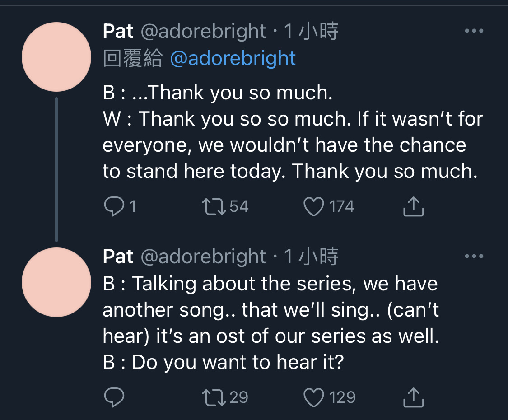Viewport: 508px width, 420px height.
Task: Open Pat's profile from second tweet's name
Action: (118, 257)
